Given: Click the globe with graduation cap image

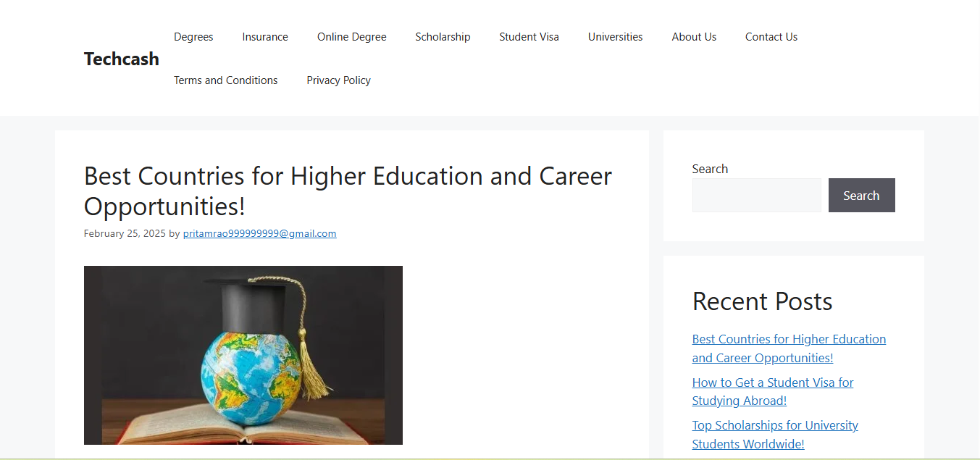Looking at the screenshot, I should click(243, 355).
